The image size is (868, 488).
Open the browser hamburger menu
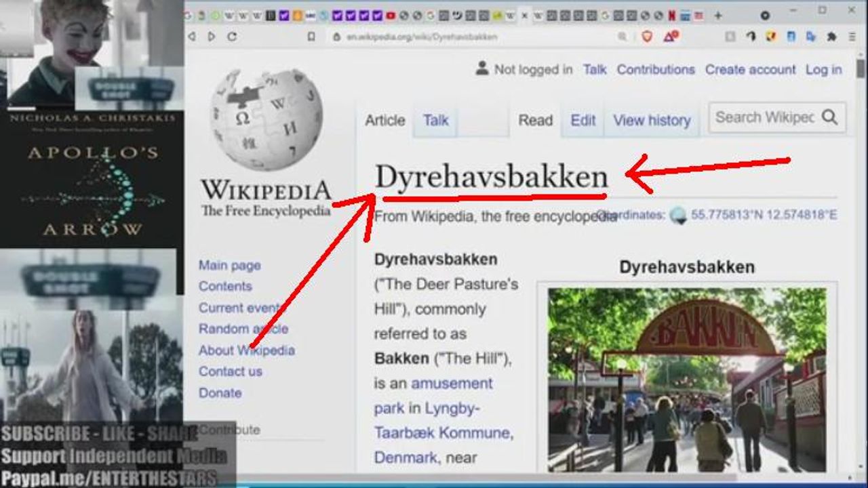click(852, 37)
